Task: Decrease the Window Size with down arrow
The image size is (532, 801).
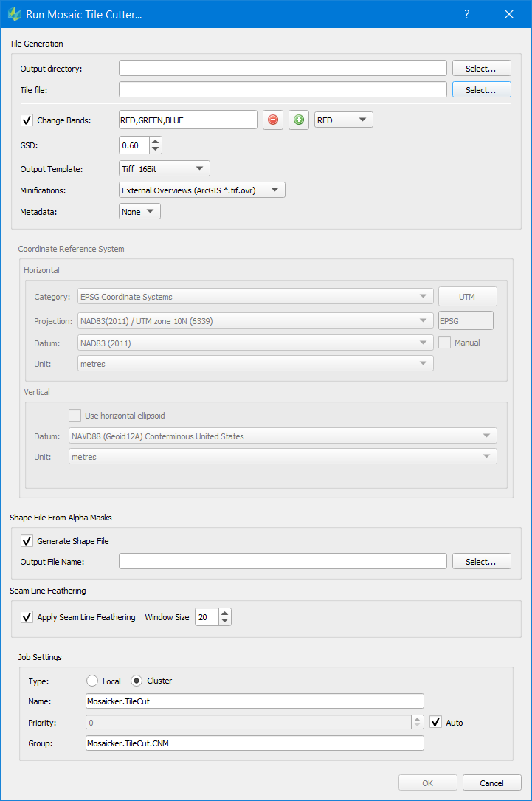Action: tap(225, 622)
